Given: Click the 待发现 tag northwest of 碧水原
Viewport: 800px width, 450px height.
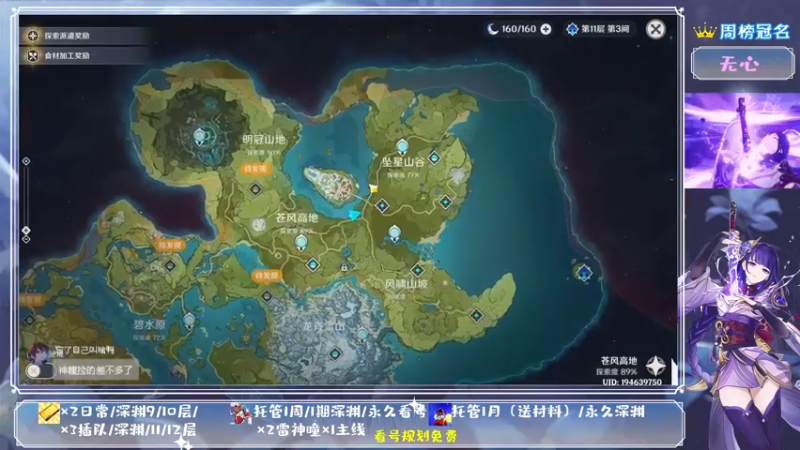Looking at the screenshot, I should pyautogui.click(x=169, y=245).
